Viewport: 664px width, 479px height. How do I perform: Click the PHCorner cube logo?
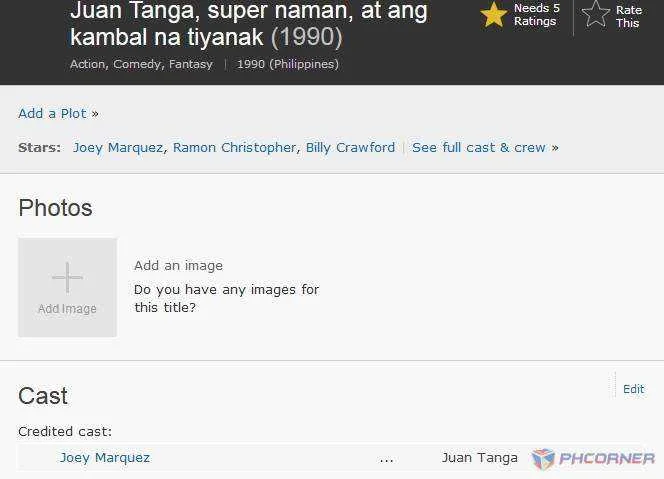543,459
